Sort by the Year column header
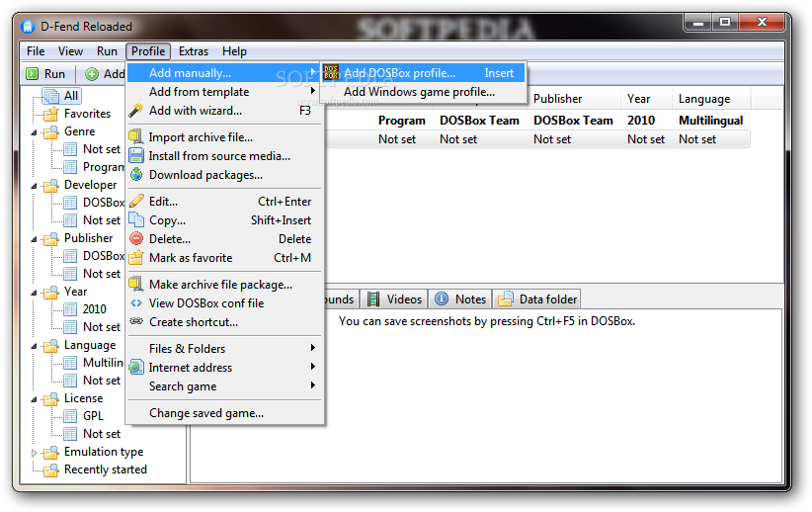 click(646, 99)
